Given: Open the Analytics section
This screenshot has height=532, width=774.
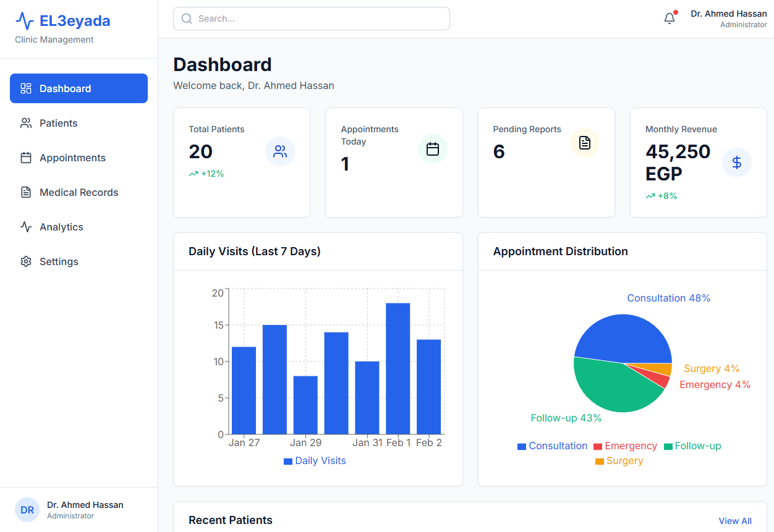Looking at the screenshot, I should [61, 227].
